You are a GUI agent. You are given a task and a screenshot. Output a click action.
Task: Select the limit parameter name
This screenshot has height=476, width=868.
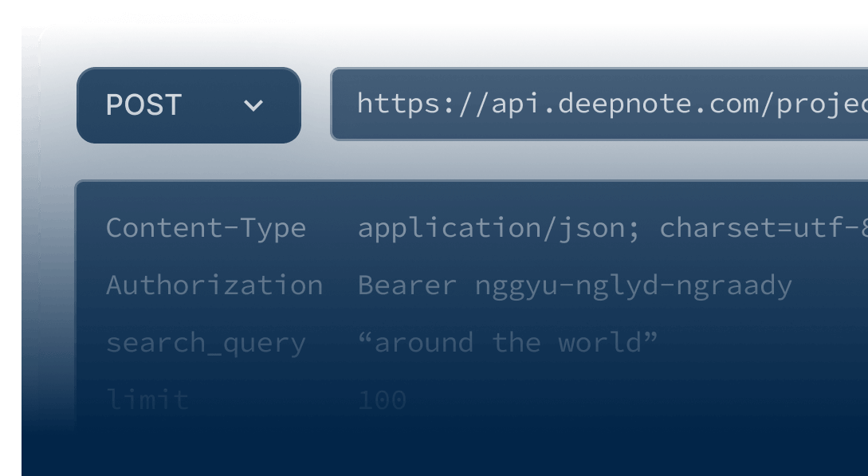(147, 399)
